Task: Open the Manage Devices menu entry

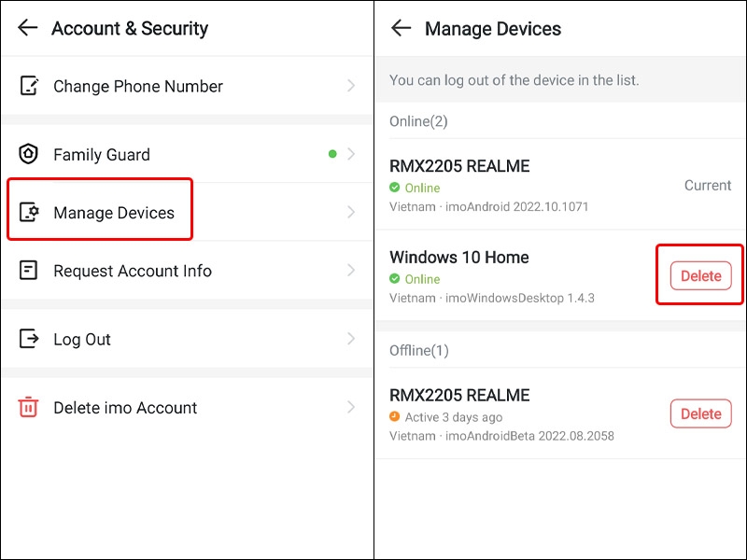Action: coord(187,212)
